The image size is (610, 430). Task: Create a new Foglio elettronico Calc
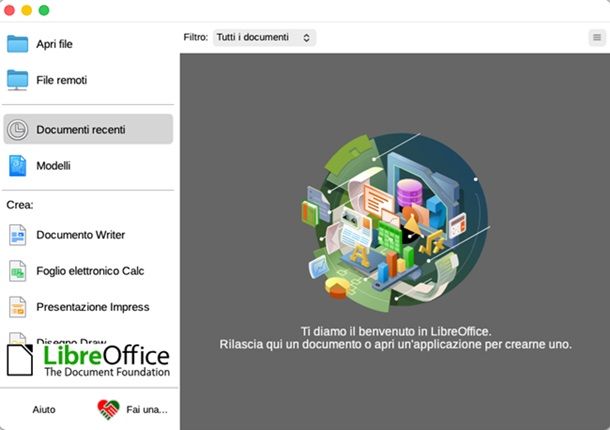coord(88,271)
